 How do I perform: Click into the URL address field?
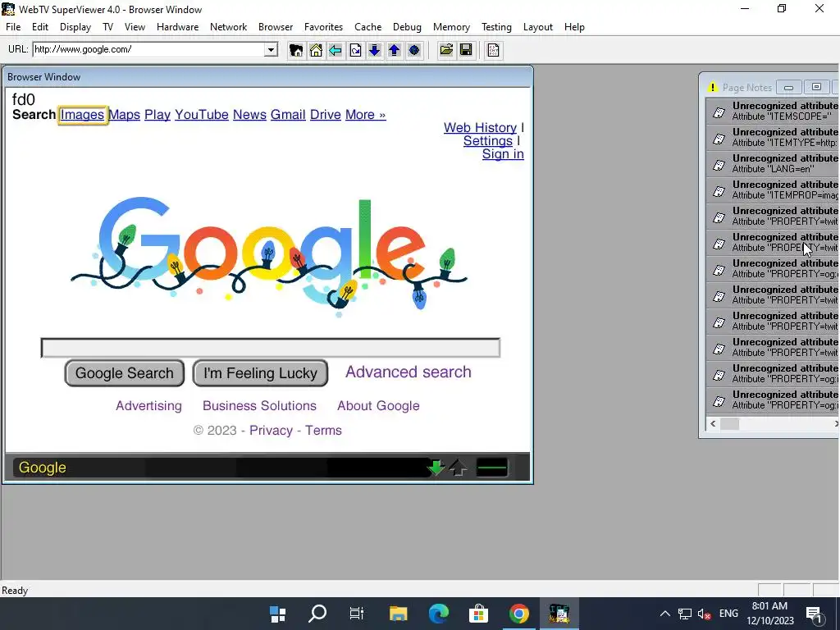coord(149,50)
